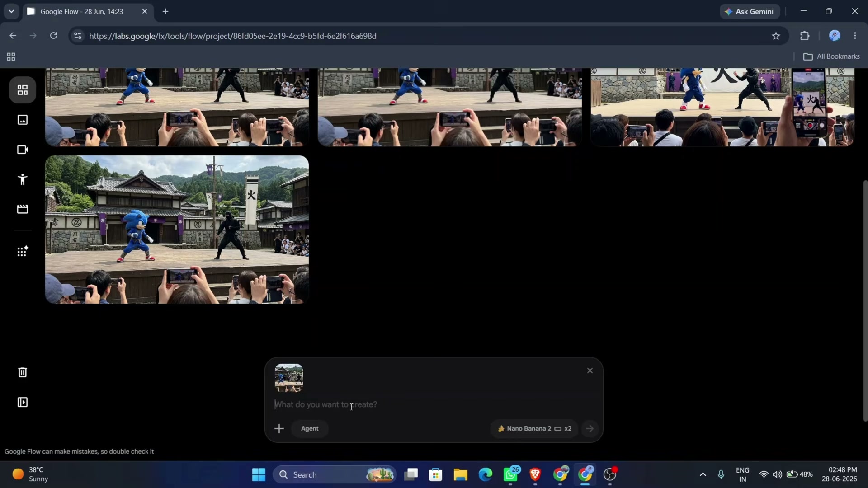
Task: Open the bookmarks bar apps grid
Action: click(11, 56)
